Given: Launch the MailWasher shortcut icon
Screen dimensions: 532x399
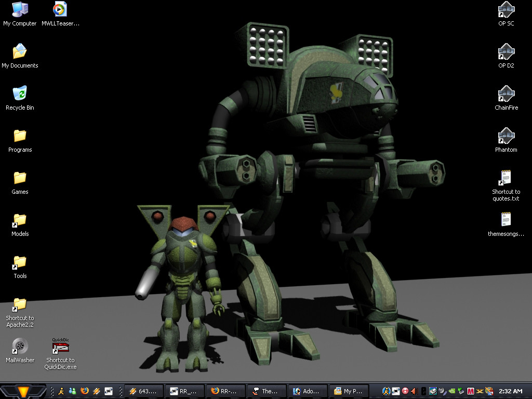Looking at the screenshot, I should pyautogui.click(x=20, y=351).
